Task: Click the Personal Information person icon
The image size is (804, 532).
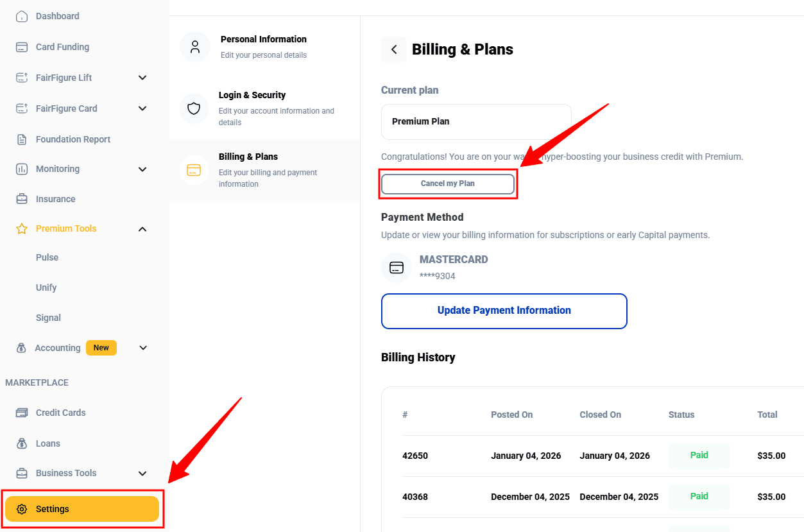Action: (195, 47)
